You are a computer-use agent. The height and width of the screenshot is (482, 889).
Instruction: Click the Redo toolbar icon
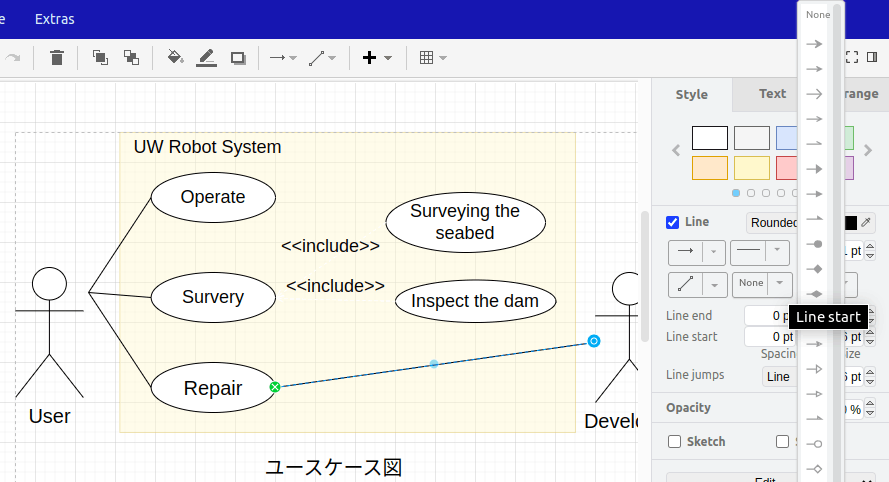pos(13,58)
